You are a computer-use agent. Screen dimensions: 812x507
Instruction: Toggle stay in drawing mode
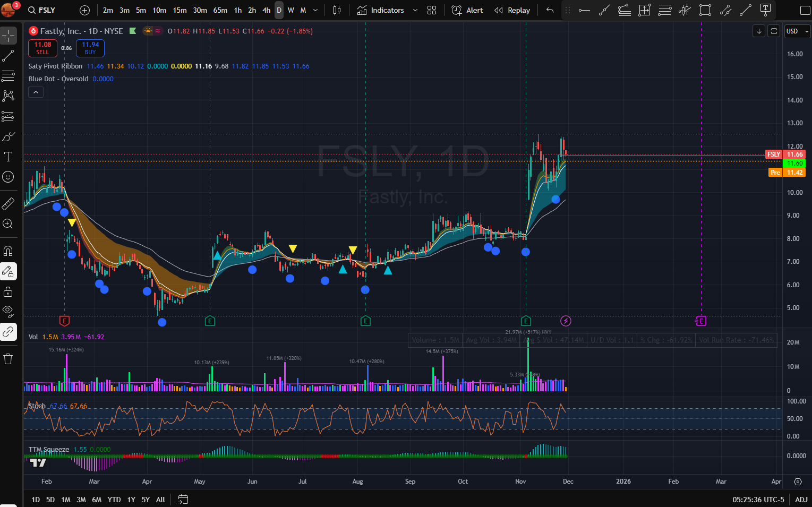8,271
